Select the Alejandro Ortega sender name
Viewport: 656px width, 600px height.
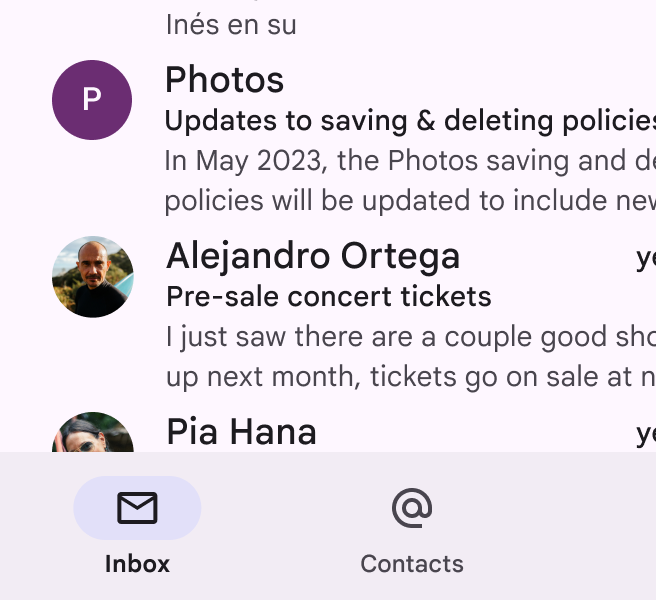313,256
